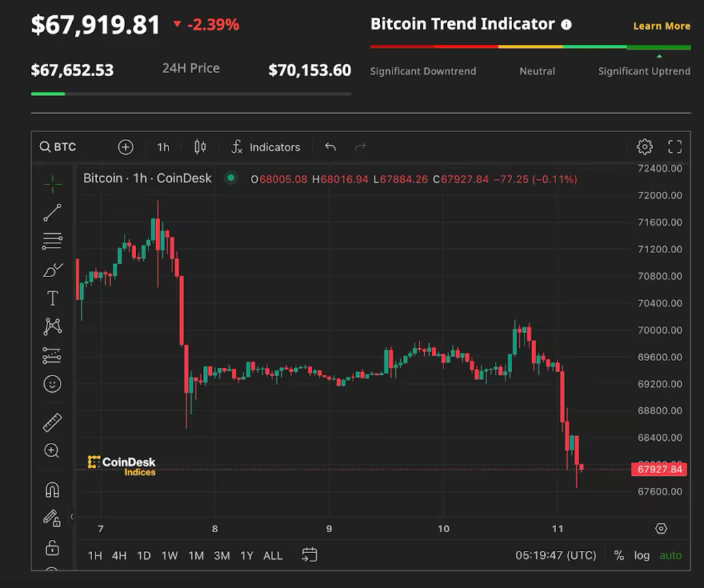Pick the brush drawing tool
Viewport: 704px width, 588px height.
click(x=52, y=270)
